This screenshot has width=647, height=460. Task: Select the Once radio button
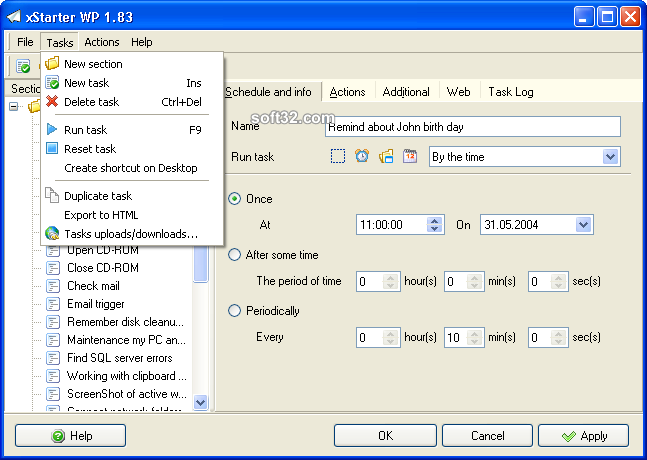click(x=234, y=199)
